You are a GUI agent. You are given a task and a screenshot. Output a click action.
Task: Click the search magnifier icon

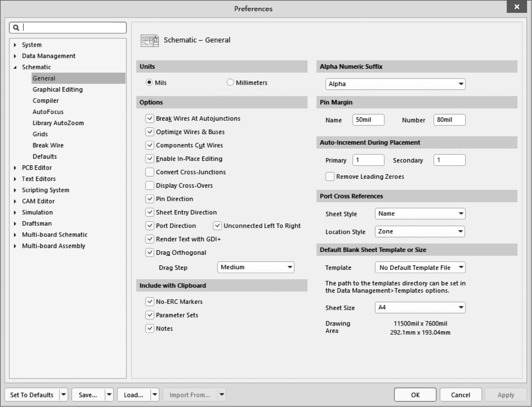[16, 27]
